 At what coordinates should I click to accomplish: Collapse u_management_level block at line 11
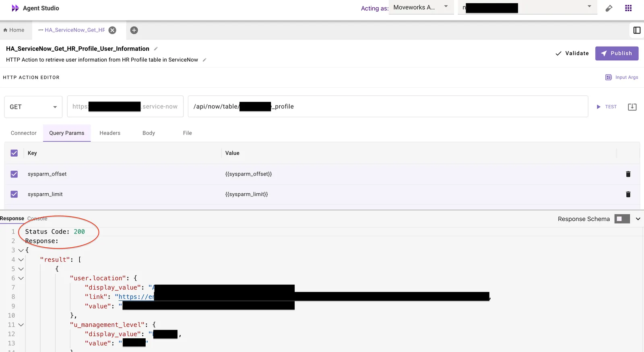coord(21,325)
